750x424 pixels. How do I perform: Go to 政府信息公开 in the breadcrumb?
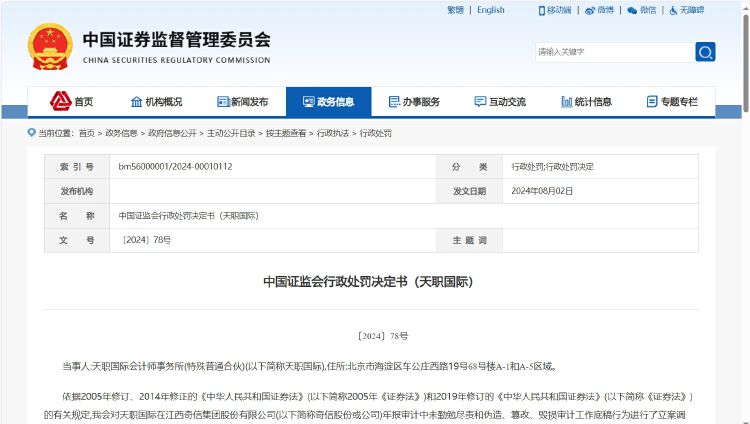(172, 133)
